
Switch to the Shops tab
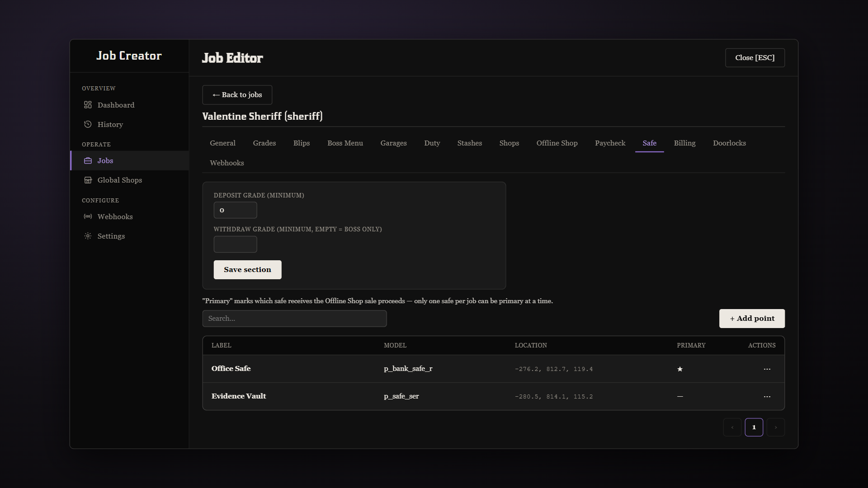[509, 143]
